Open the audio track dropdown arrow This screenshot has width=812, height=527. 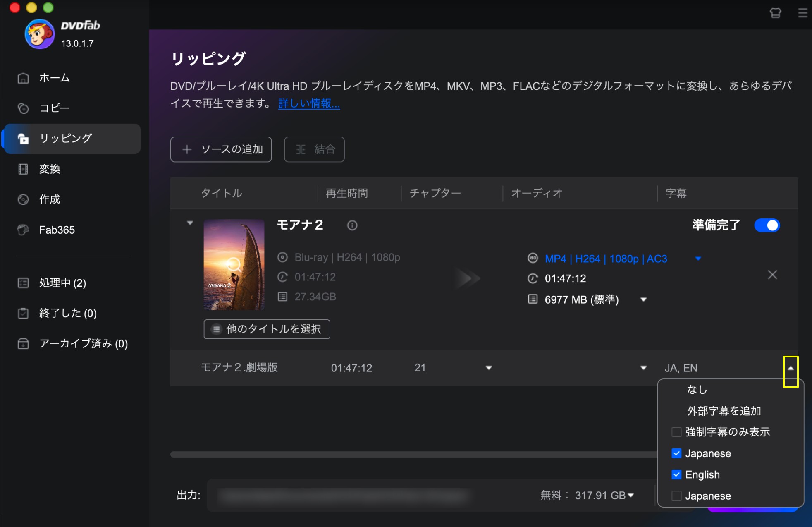pos(643,368)
